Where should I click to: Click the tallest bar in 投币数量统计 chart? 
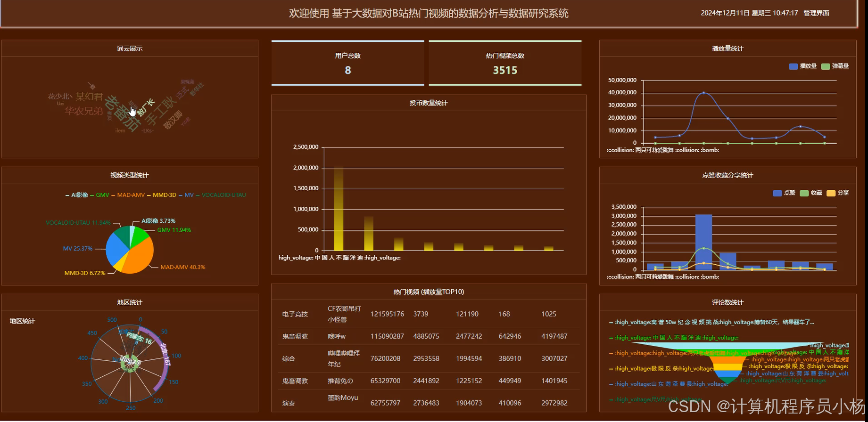click(339, 209)
